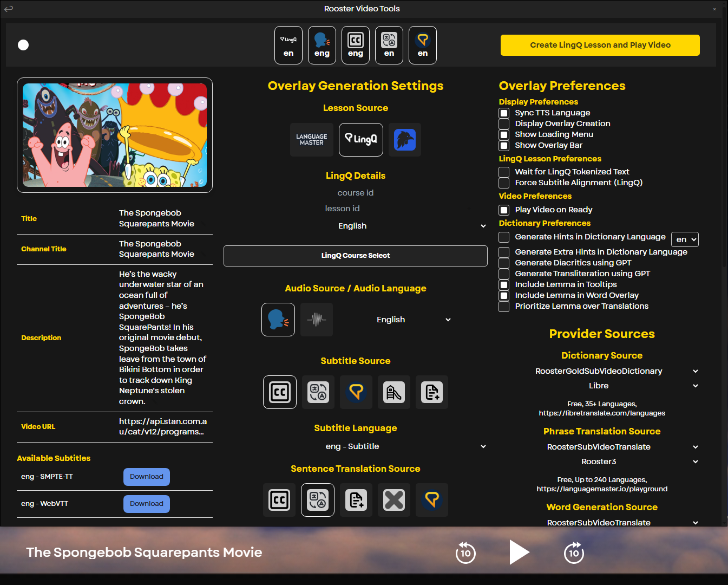Open the Subtitle Language dropdown
This screenshot has width=728, height=585.
click(x=356, y=446)
